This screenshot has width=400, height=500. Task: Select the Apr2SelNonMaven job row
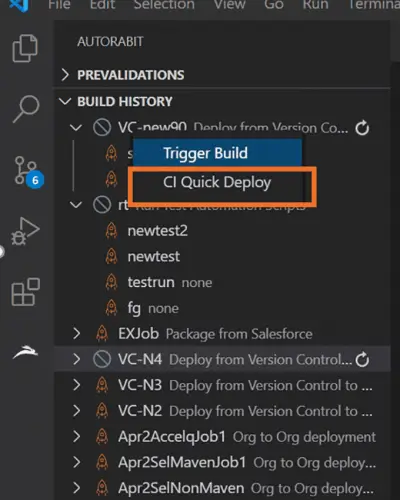pos(222,488)
